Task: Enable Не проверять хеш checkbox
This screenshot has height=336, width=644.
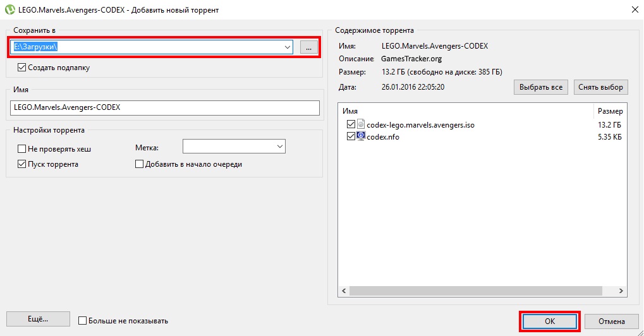Action: (x=21, y=148)
